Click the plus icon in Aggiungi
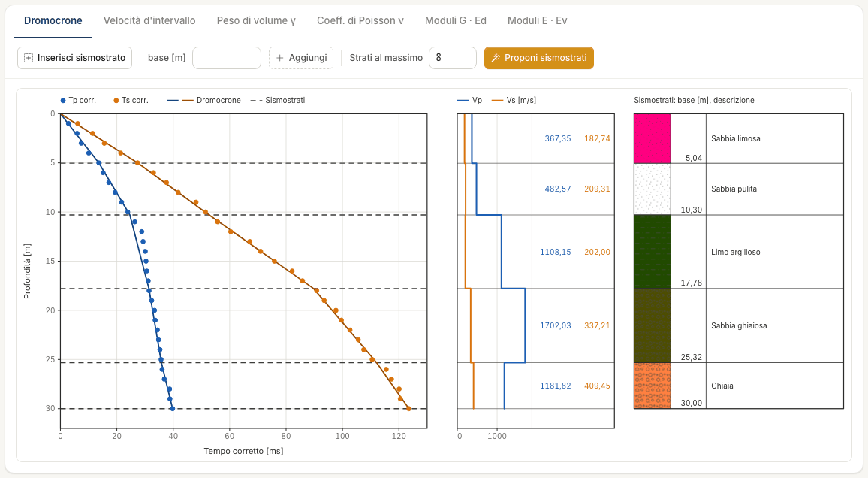Image resolution: width=868 pixels, height=478 pixels. point(279,58)
